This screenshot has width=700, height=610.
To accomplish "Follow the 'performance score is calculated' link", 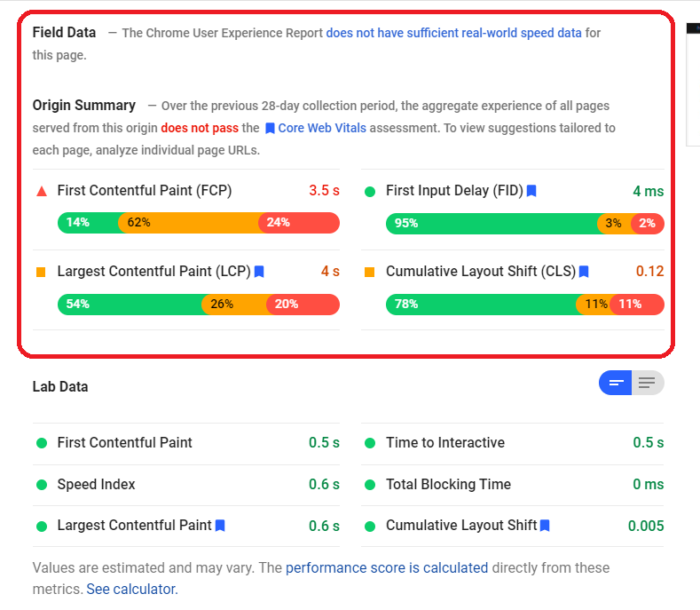I will pos(387,568).
